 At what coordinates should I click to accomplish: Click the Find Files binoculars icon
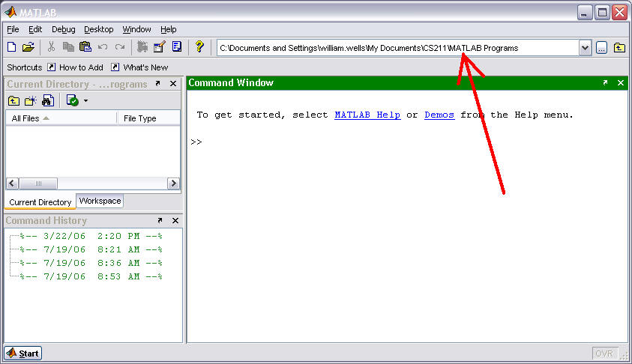coord(48,100)
